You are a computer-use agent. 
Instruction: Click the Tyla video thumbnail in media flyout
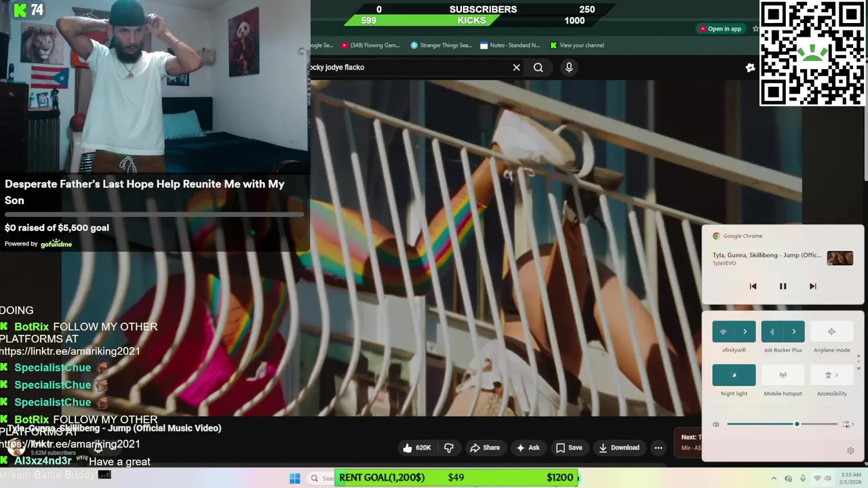click(x=840, y=258)
